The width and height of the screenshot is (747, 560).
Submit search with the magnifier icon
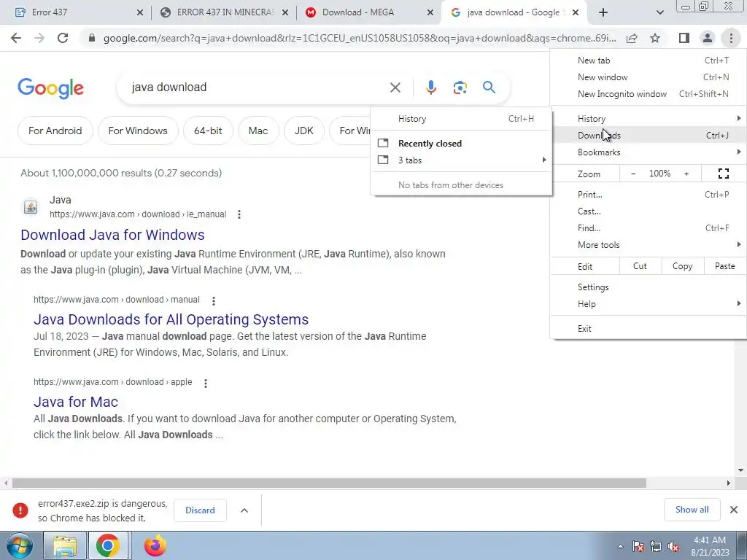tap(489, 87)
